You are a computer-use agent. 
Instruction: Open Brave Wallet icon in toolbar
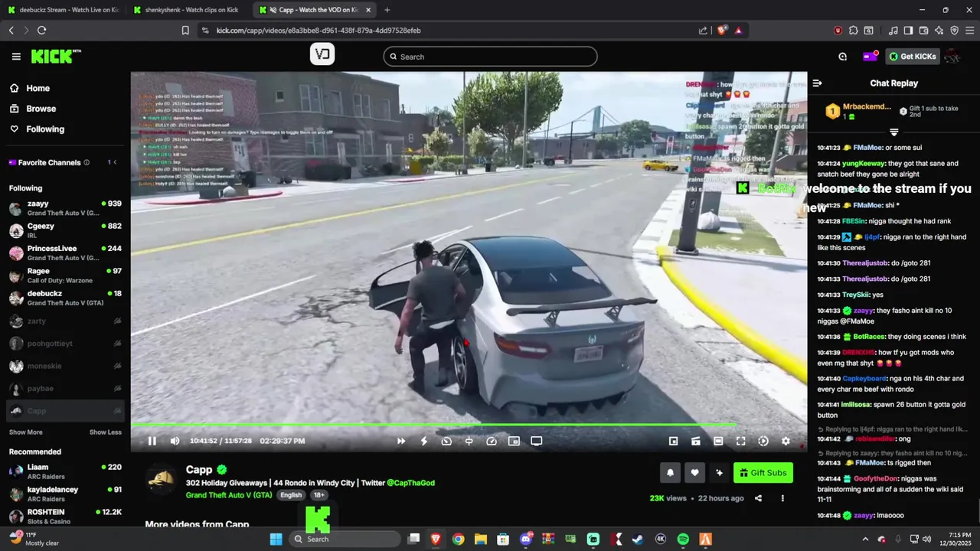pyautogui.click(x=923, y=31)
